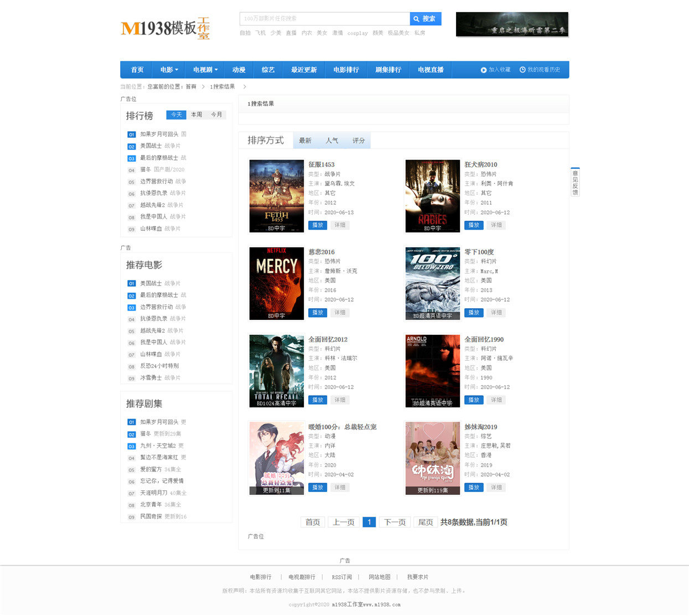The width and height of the screenshot is (689, 616).
Task: Switch ranking to this week
Action: tap(196, 115)
